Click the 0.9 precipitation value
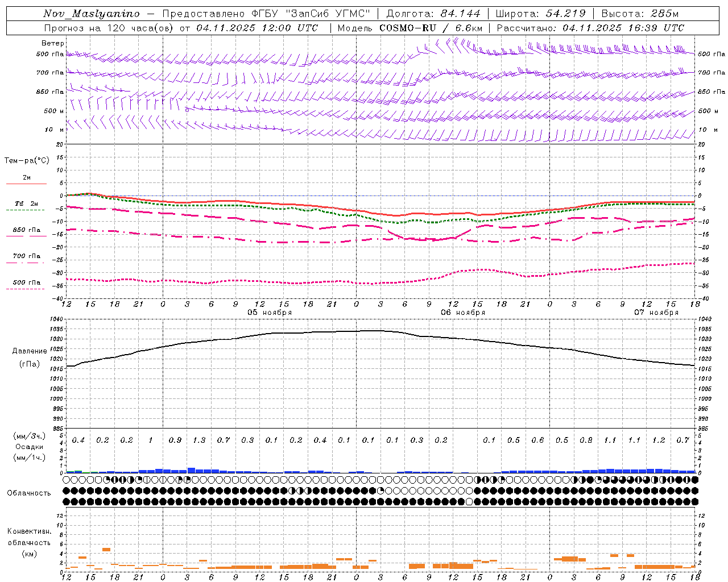 tap(175, 440)
